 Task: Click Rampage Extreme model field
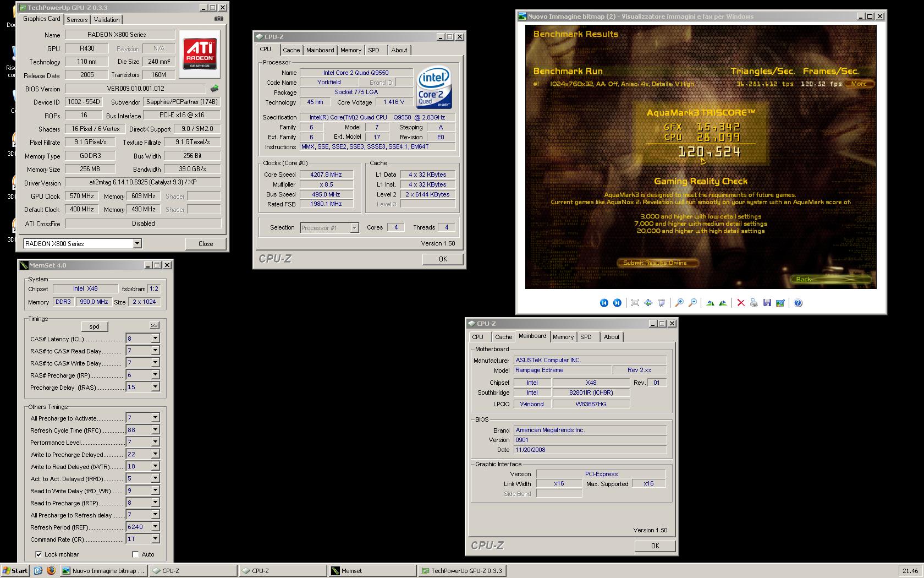[x=562, y=370]
